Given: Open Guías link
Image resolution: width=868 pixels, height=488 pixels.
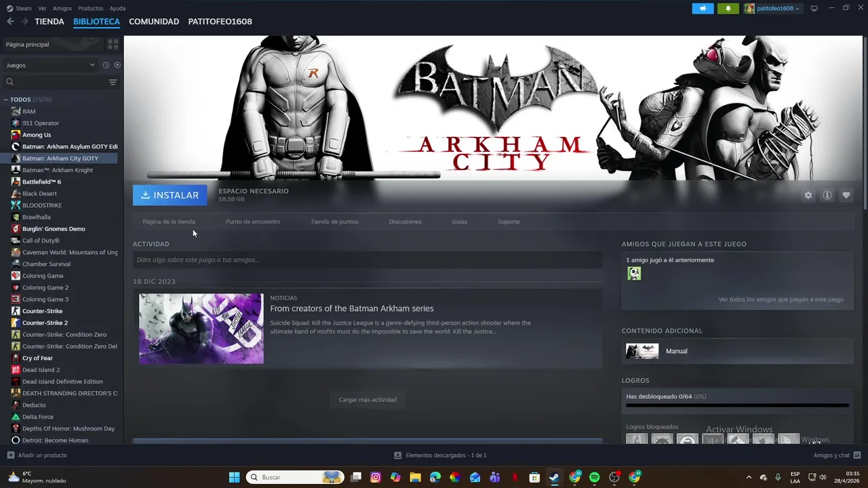Looking at the screenshot, I should point(460,222).
